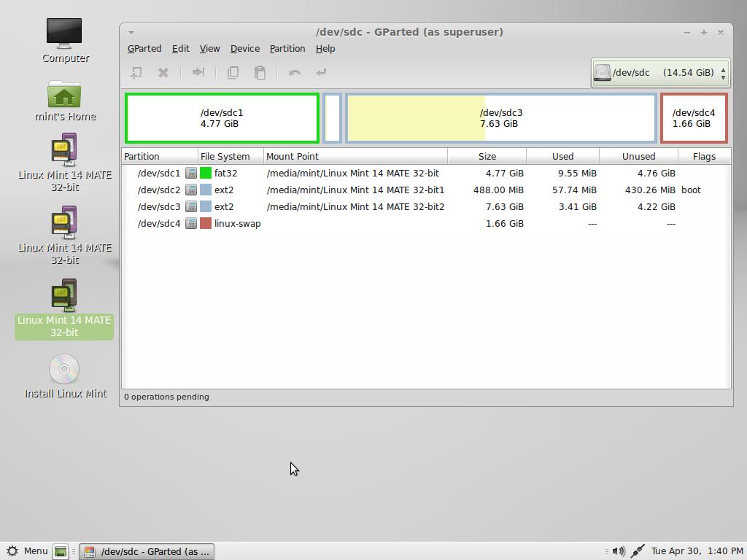Click the paste partition toolbar icon
747x560 pixels.
point(260,72)
